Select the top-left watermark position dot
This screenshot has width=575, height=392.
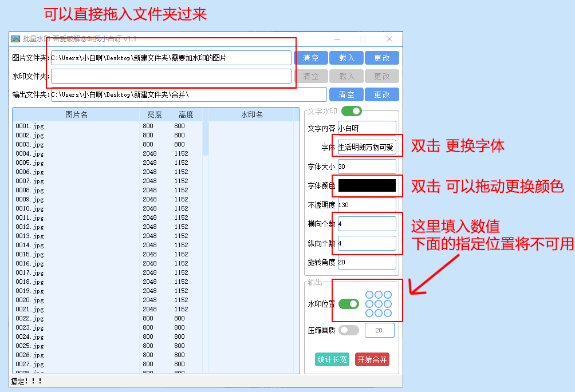[x=369, y=294]
